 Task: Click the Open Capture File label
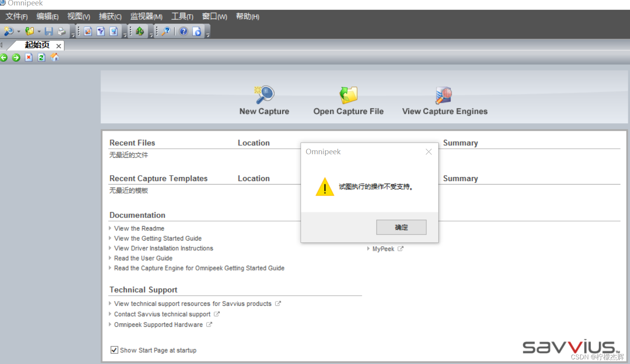348,111
